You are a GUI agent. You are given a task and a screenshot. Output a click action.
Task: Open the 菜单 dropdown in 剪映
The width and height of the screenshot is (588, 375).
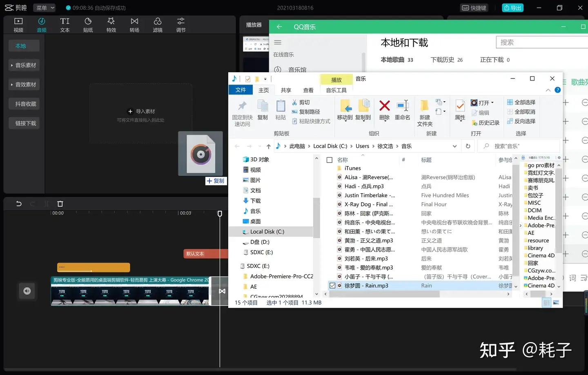[x=45, y=8]
